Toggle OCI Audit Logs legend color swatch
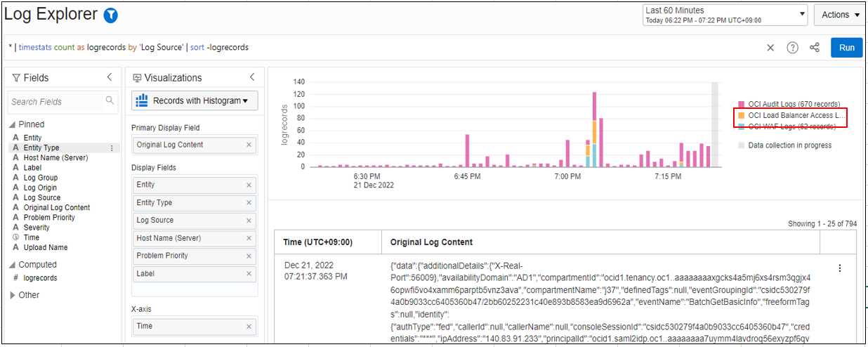 coord(741,104)
